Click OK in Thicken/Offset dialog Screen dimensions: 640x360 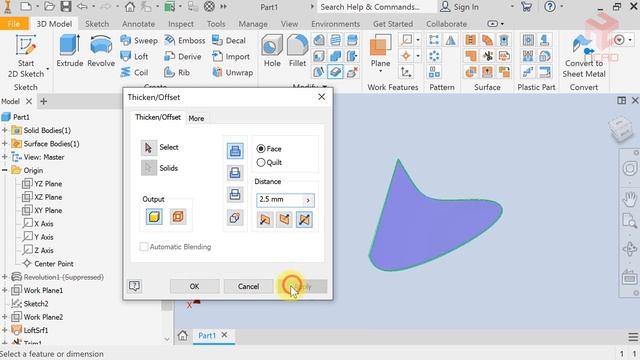click(194, 287)
